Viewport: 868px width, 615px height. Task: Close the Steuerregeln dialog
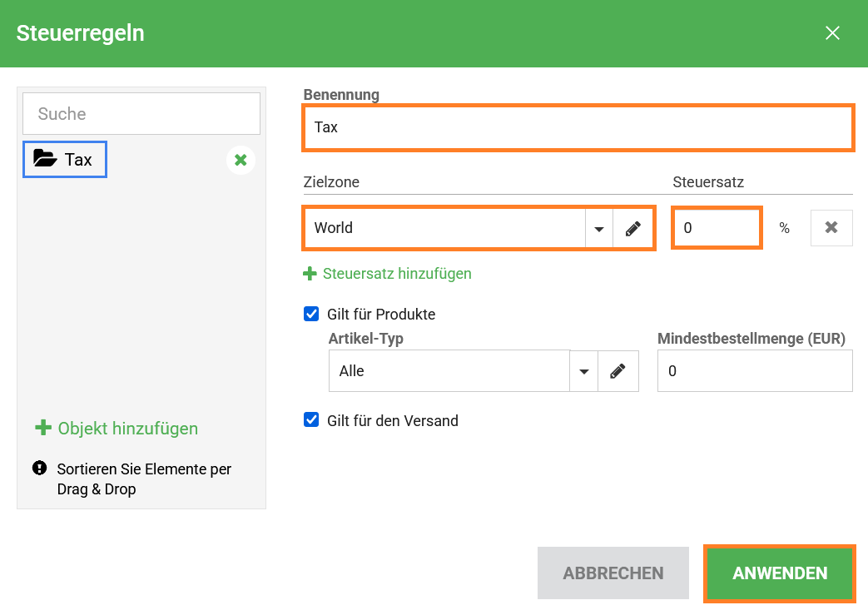pos(832,33)
